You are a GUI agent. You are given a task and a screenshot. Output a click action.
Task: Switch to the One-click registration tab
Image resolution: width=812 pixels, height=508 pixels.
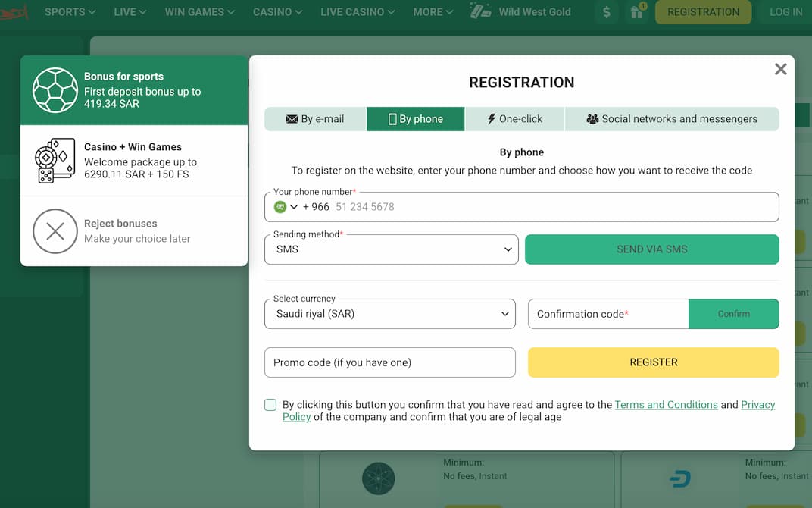click(x=515, y=119)
